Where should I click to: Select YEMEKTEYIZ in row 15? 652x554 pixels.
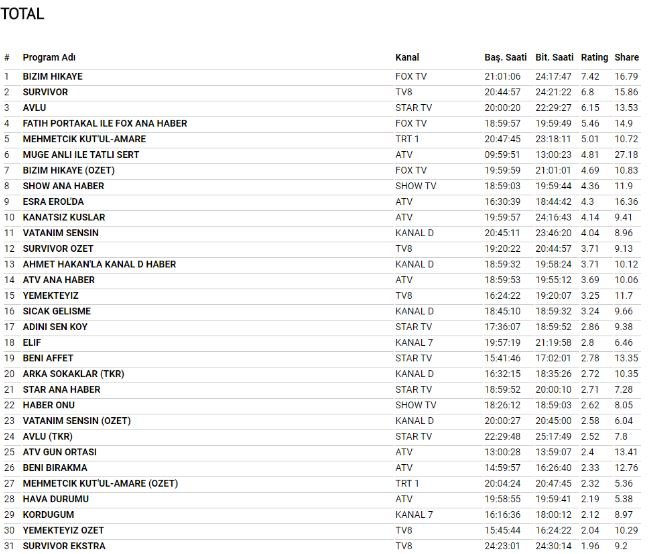click(50, 296)
